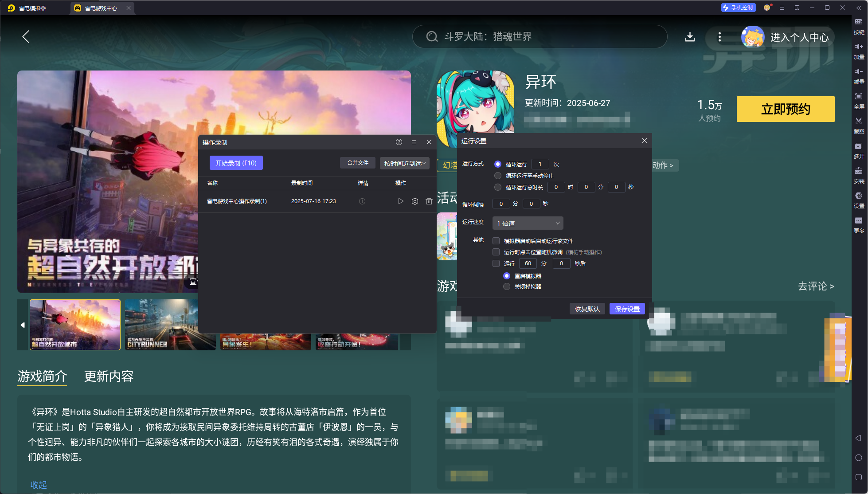This screenshot has width=868, height=494.
Task: Click 开始录制 (F10) button
Action: point(236,163)
